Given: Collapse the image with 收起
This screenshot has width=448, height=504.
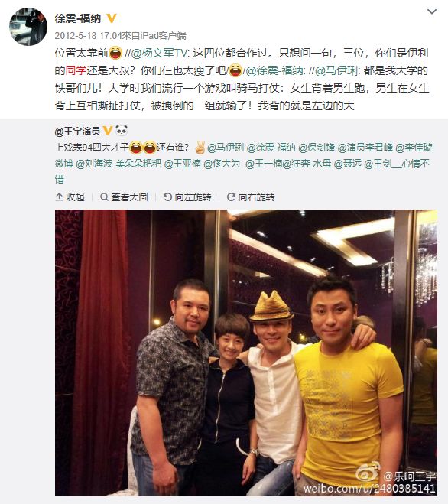Looking at the screenshot, I should click(70, 197).
